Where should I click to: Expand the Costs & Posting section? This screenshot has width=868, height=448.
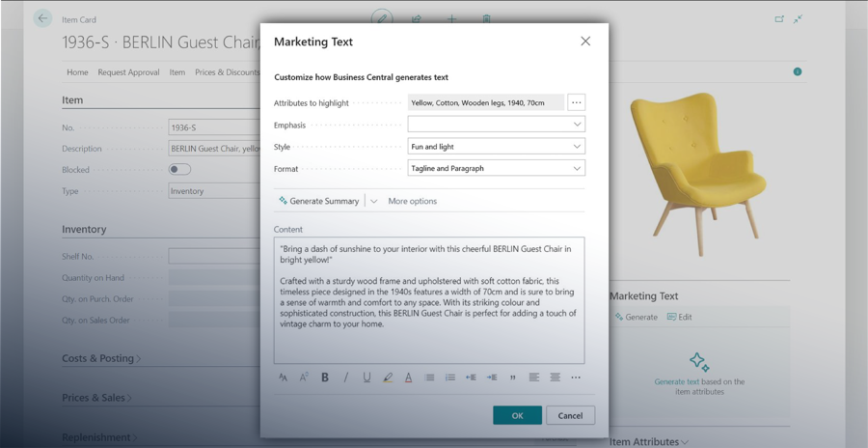(x=101, y=358)
